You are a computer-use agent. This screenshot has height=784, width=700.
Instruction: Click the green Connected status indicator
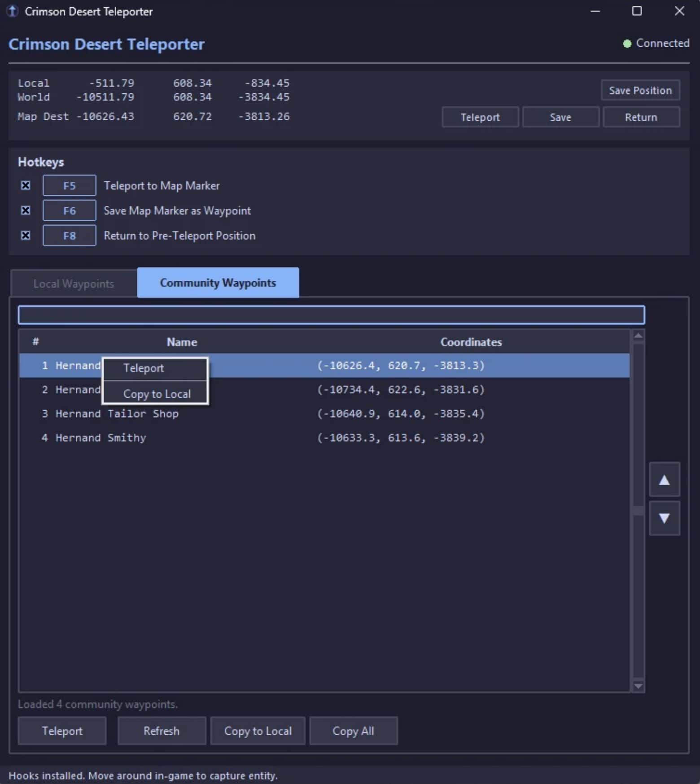click(x=627, y=44)
